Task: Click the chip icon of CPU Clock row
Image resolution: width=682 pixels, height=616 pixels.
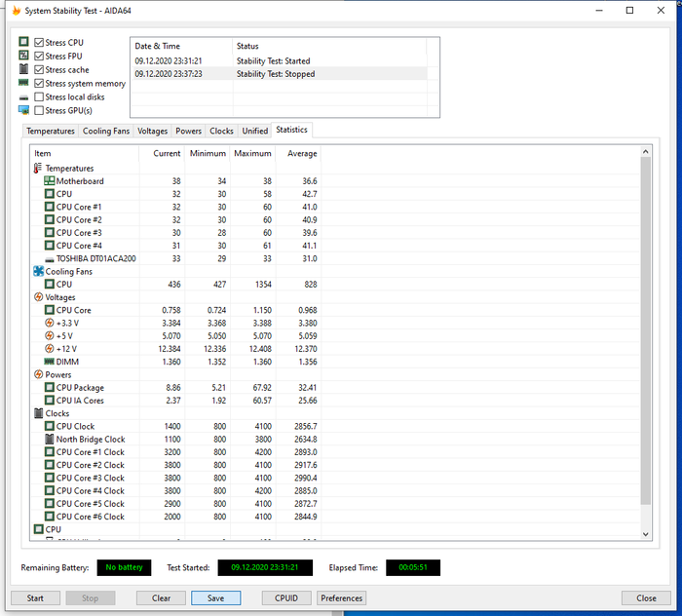Action: point(50,426)
